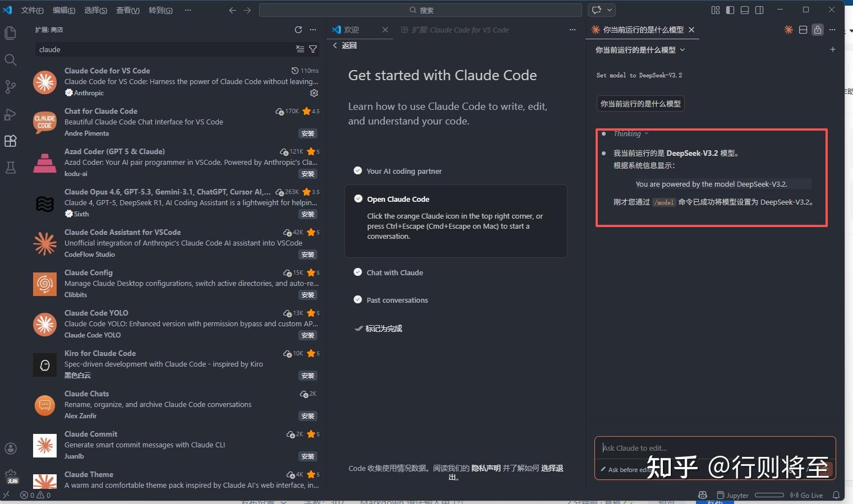Viewport: 853px width, 504px height.
Task: Toggle the 'Your AI coding partner' step
Action: tap(358, 170)
